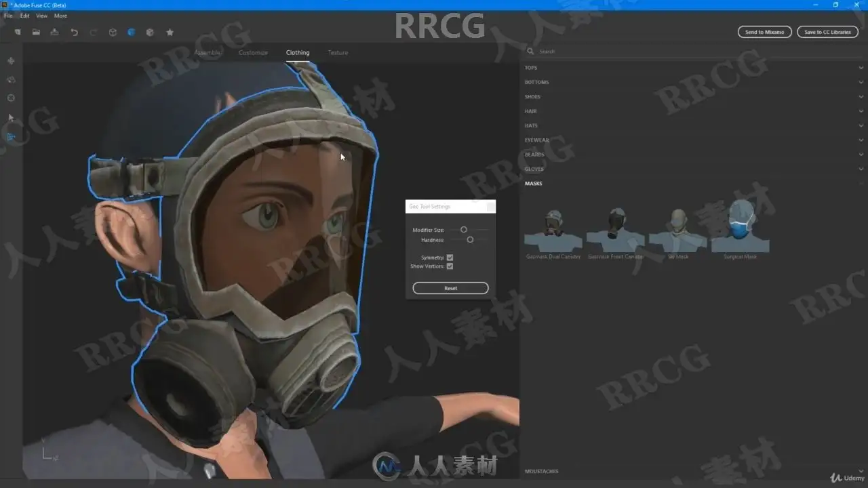Expand the HAIR category chevron
The height and width of the screenshot is (488, 868).
[x=861, y=111]
